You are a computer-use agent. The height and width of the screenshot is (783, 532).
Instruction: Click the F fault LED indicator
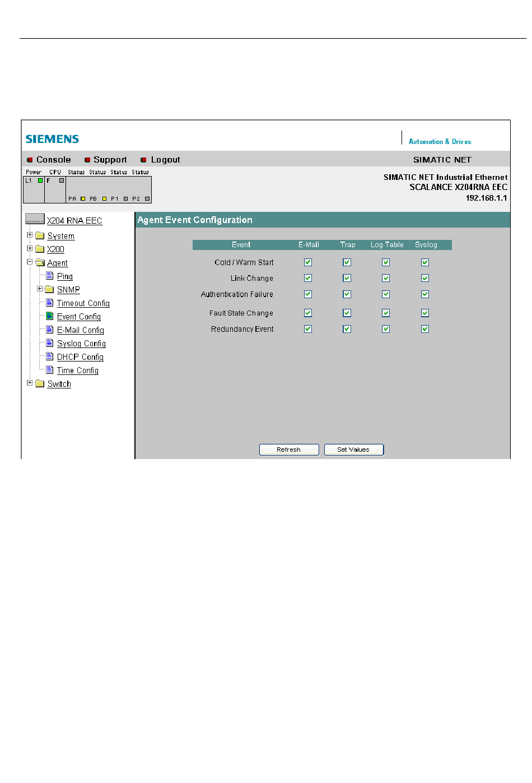point(62,180)
